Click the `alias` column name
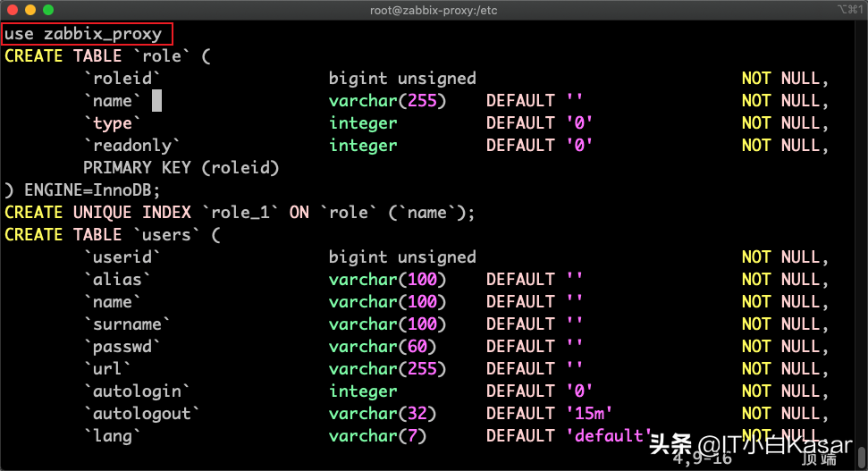 pos(117,280)
